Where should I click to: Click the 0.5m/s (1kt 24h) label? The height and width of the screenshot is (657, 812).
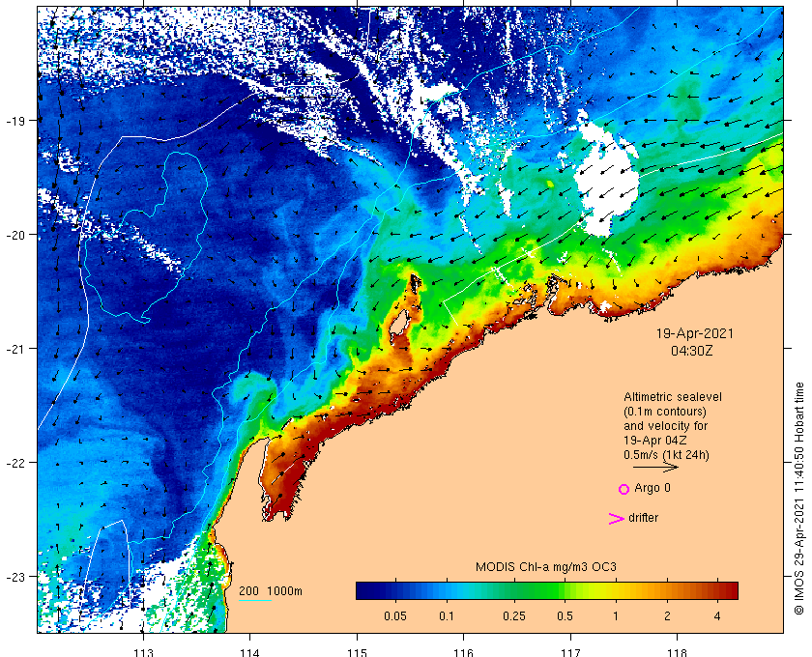(x=666, y=455)
